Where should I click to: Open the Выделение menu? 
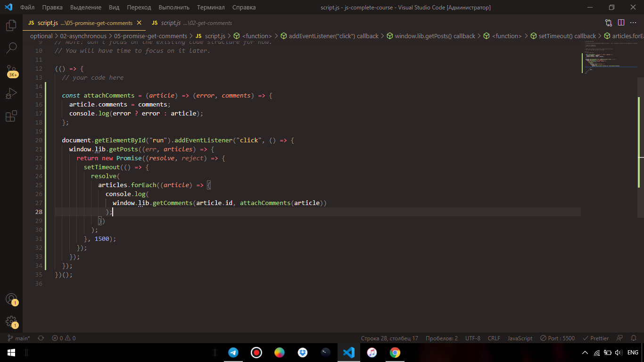tap(86, 7)
